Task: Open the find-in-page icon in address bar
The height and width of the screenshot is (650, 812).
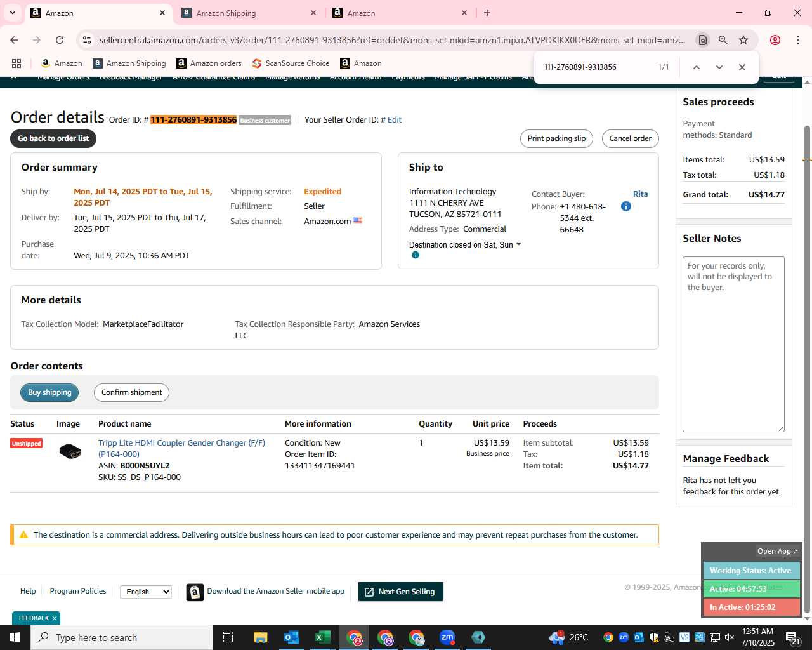Action: point(702,40)
